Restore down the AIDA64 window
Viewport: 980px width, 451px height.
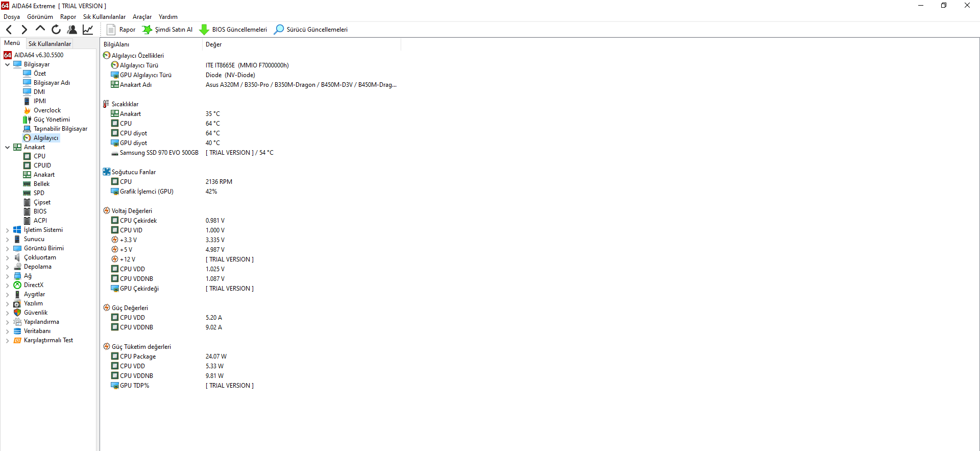[x=944, y=6]
